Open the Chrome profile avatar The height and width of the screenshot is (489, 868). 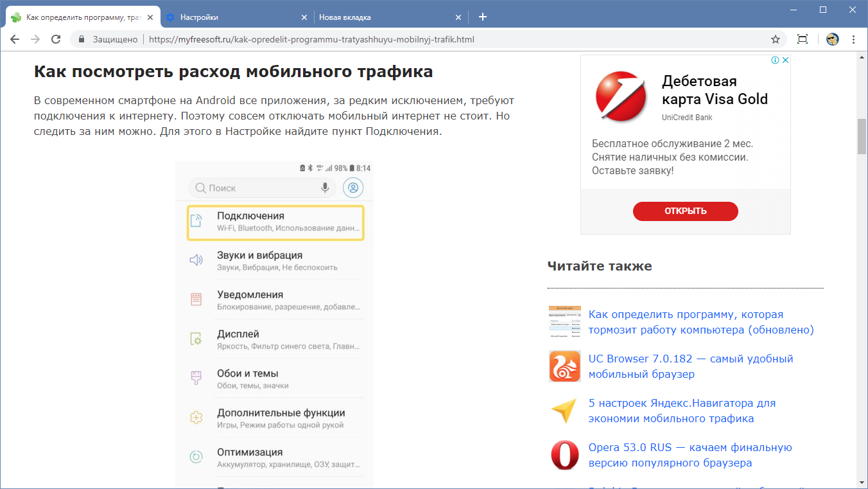pos(833,39)
